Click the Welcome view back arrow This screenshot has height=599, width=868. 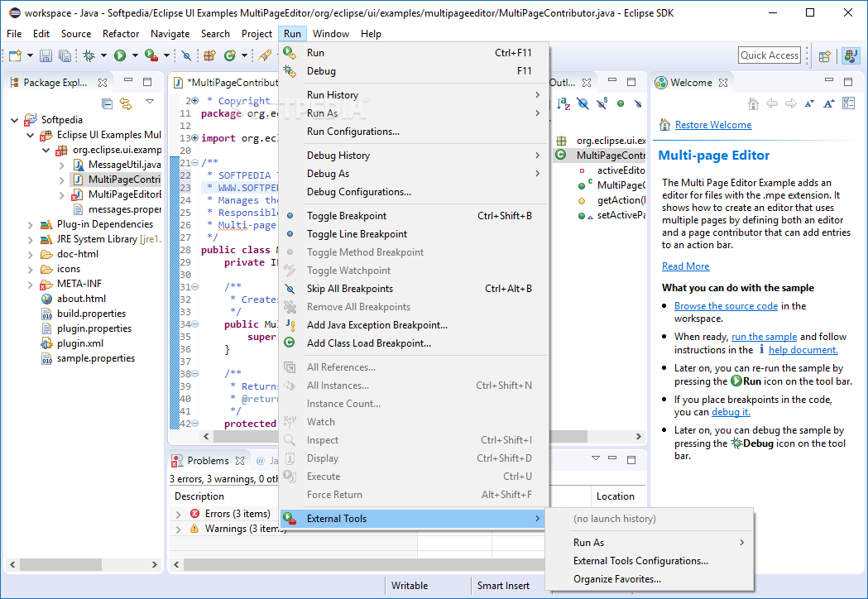[772, 103]
